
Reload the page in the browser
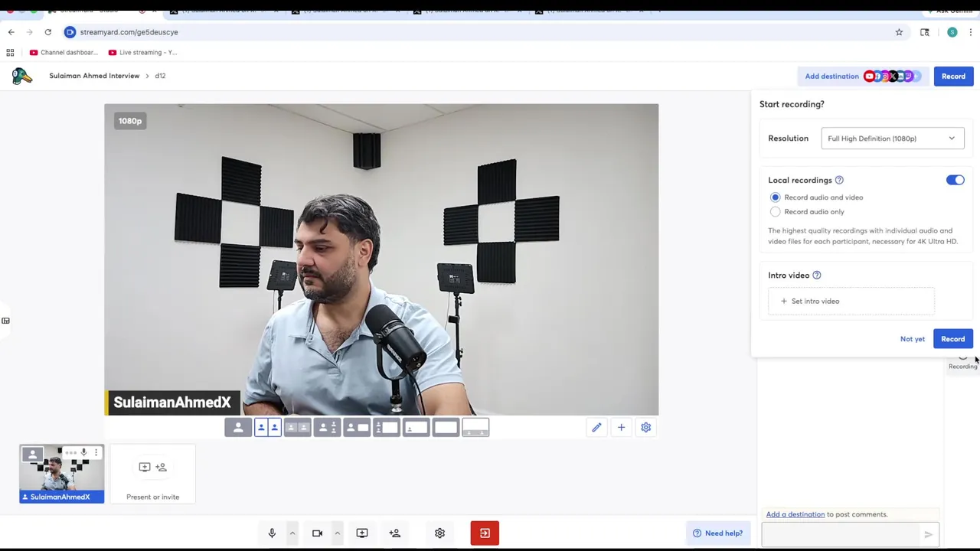coord(47,32)
